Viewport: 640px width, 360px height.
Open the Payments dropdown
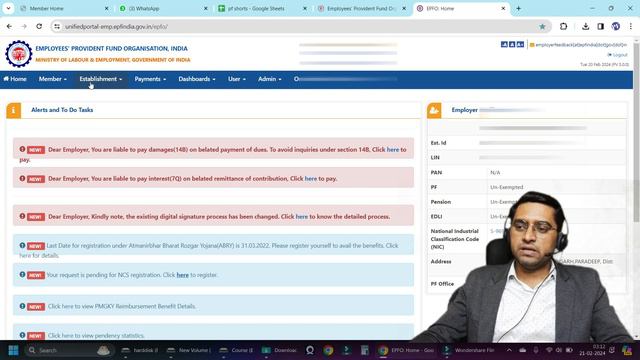point(150,79)
